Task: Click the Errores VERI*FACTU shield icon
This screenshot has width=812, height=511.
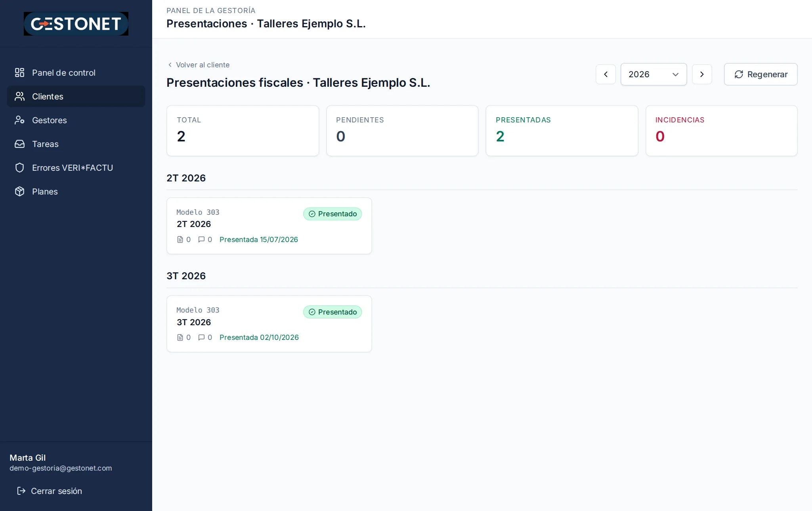Action: tap(19, 168)
